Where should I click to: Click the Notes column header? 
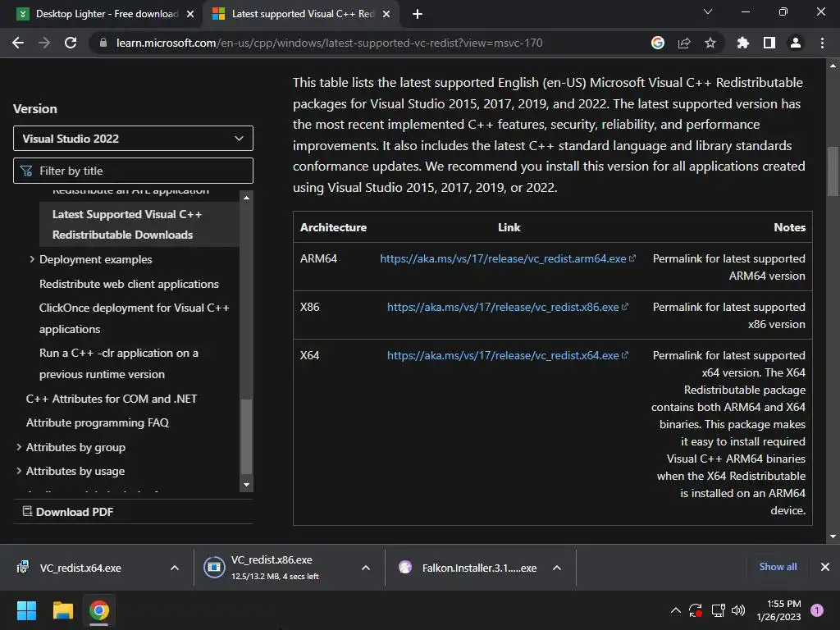click(789, 227)
